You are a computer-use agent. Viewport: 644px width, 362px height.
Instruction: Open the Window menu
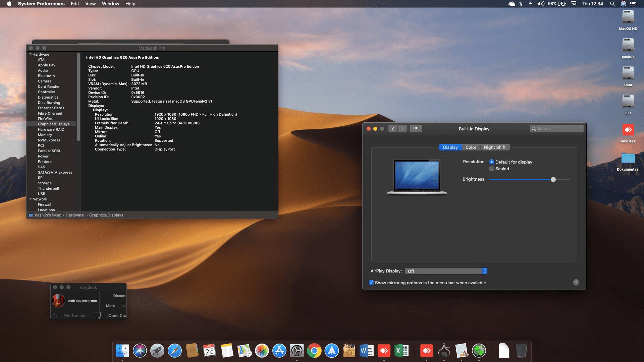click(x=110, y=4)
